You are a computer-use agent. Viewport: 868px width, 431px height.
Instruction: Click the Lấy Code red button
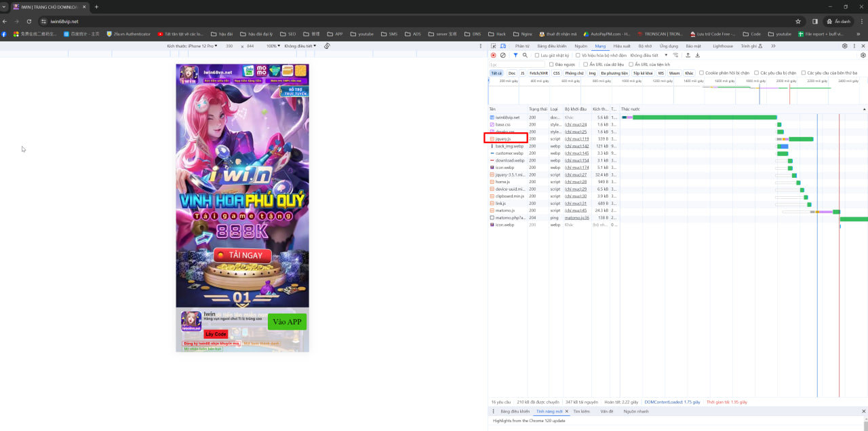coord(216,334)
